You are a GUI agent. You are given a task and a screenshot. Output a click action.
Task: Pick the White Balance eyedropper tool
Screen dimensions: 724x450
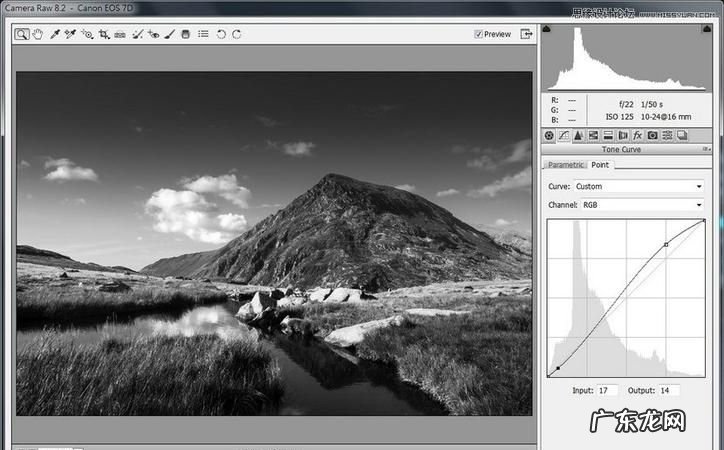tap(55, 34)
